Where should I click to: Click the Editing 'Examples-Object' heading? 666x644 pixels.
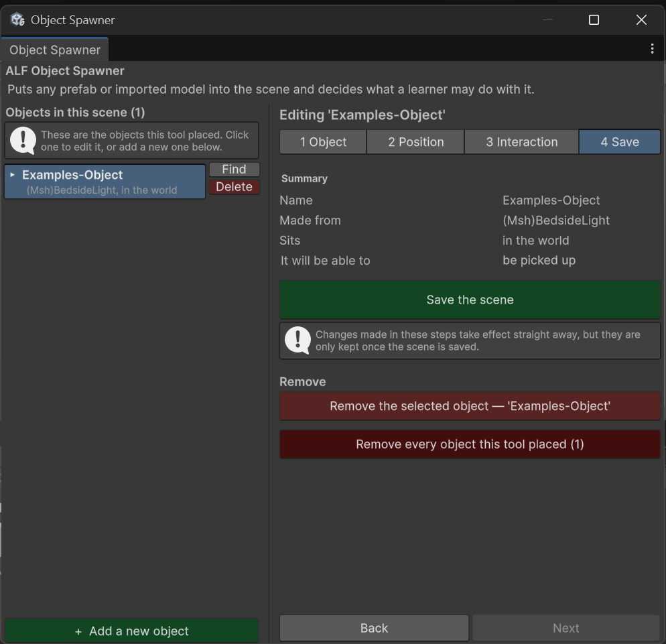point(362,115)
